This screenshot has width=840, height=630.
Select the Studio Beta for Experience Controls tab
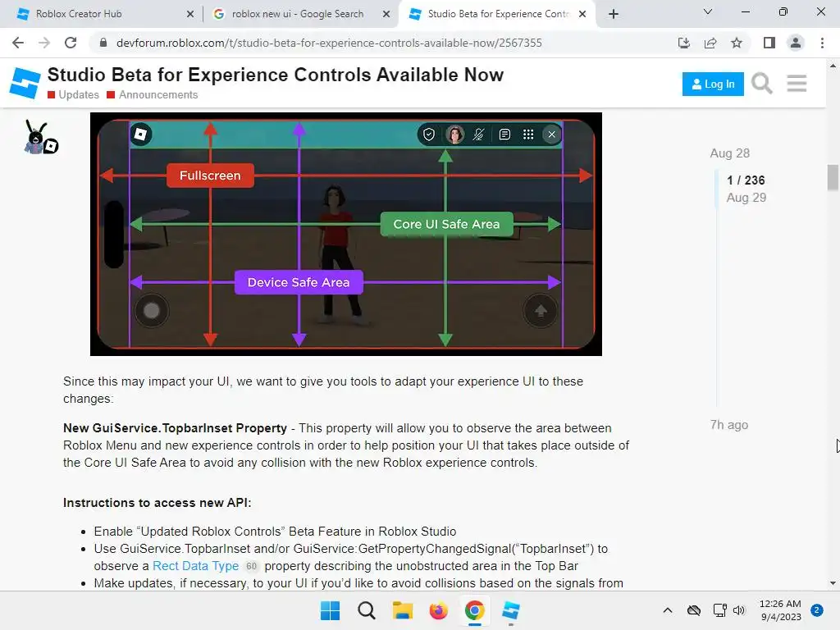(498, 14)
